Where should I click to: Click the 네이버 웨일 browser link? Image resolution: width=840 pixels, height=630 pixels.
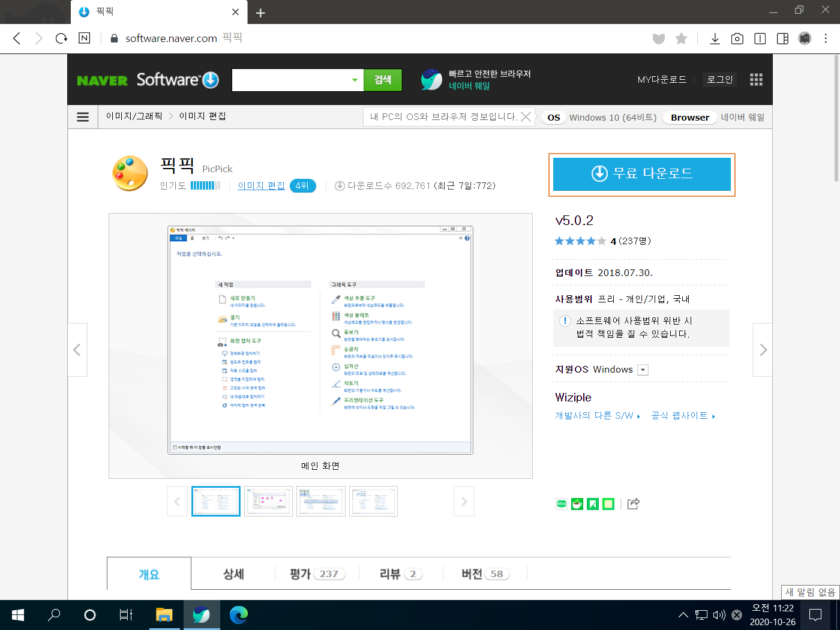[743, 117]
